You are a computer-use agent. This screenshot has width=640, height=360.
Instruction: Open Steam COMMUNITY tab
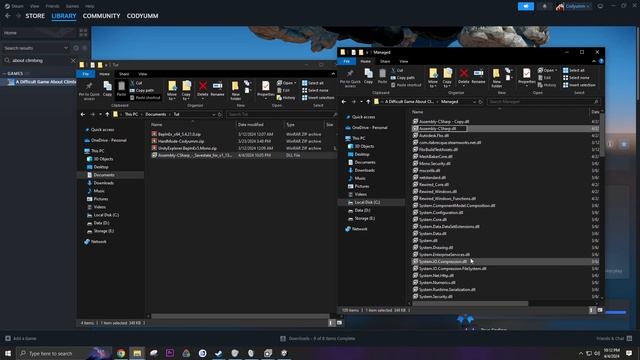tap(102, 16)
